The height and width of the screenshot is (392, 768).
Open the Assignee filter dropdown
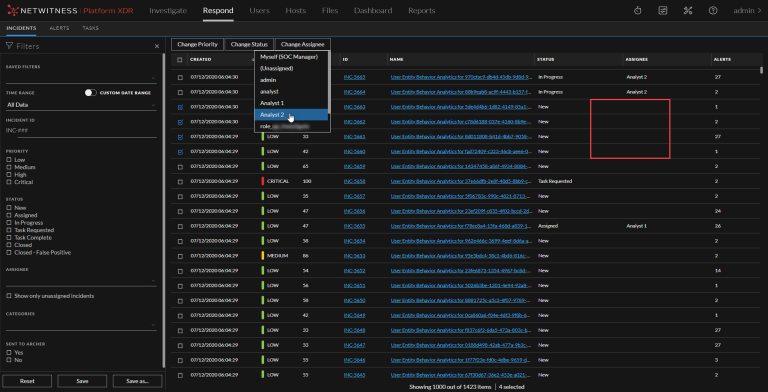pos(81,280)
